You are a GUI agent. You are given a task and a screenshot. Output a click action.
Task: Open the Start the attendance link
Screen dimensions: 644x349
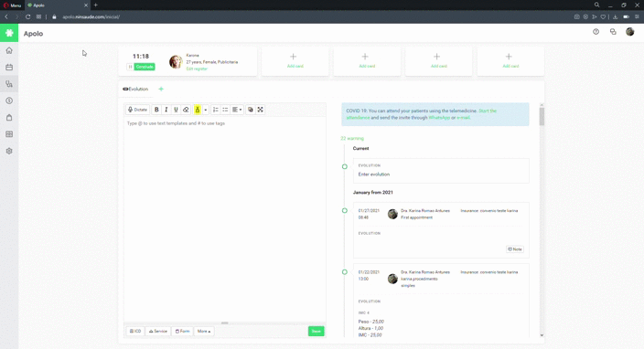click(x=422, y=114)
